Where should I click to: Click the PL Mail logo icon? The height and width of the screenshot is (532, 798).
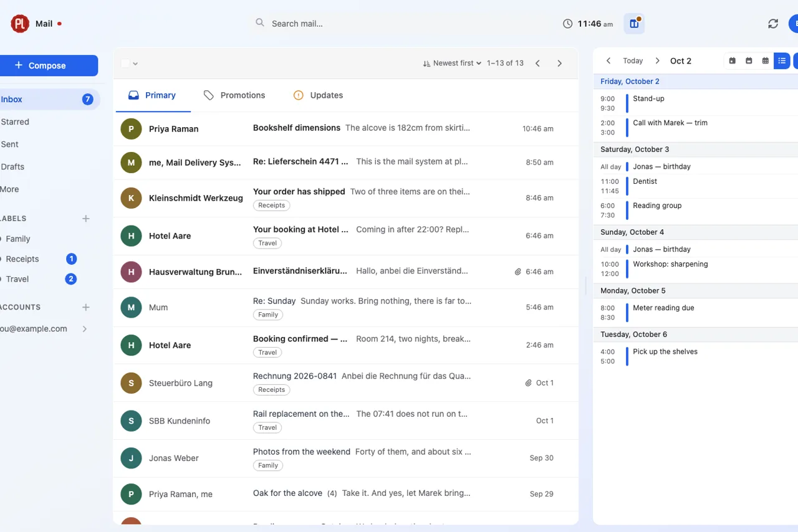pos(20,24)
